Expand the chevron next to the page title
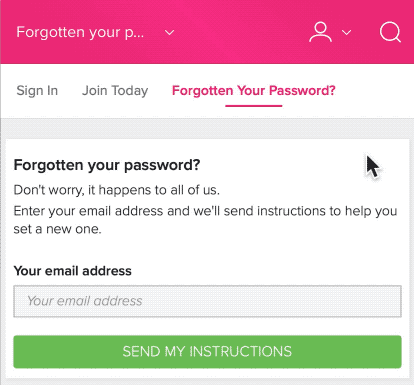The height and width of the screenshot is (385, 414). [x=169, y=33]
